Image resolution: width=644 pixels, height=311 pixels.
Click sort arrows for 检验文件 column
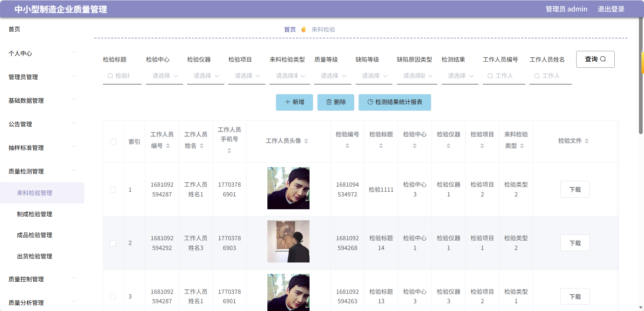point(587,141)
